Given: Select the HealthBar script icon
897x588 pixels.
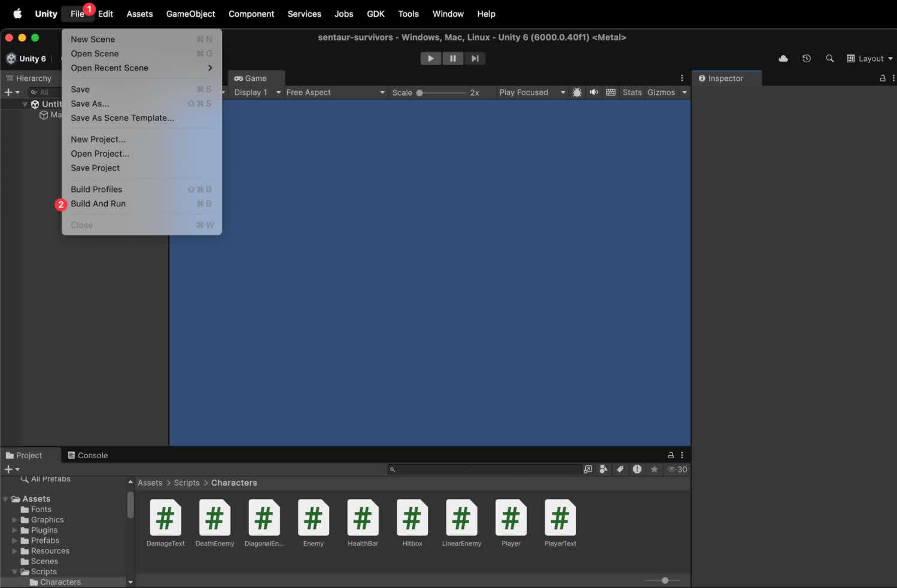Looking at the screenshot, I should pos(363,518).
